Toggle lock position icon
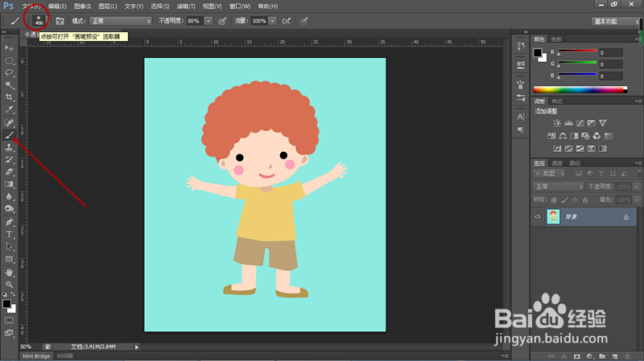Image resolution: width=644 pixels, height=361 pixels. coord(575,199)
